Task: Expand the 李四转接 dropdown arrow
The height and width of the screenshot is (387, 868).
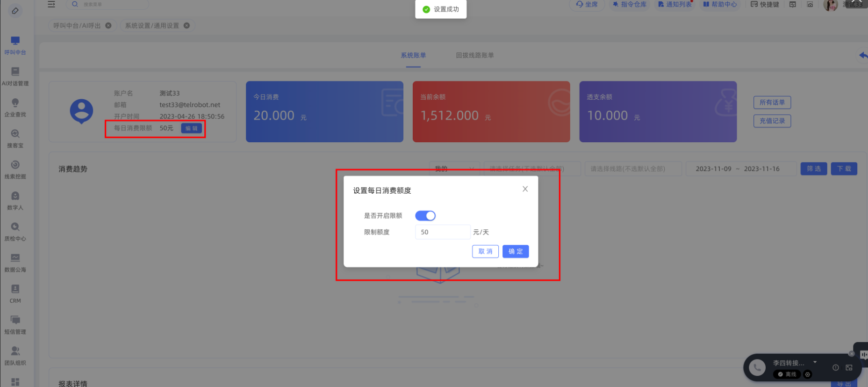Action: 815,362
